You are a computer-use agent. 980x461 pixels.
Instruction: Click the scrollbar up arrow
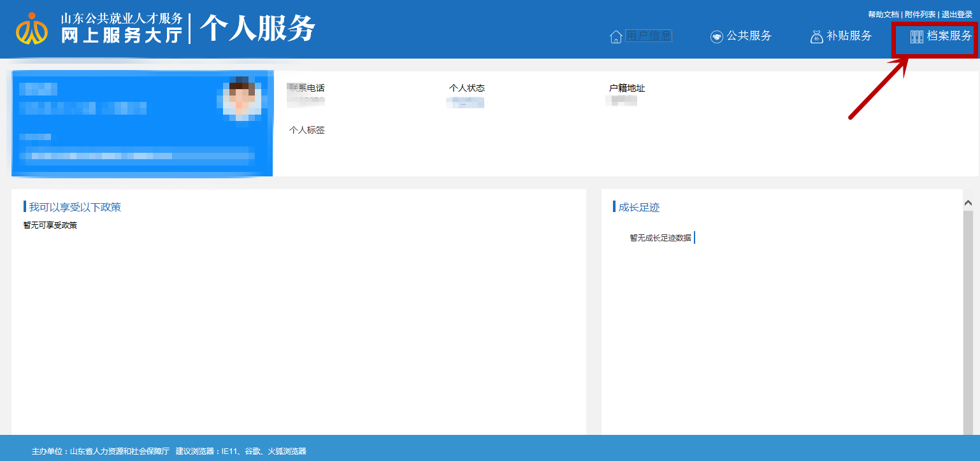point(968,203)
